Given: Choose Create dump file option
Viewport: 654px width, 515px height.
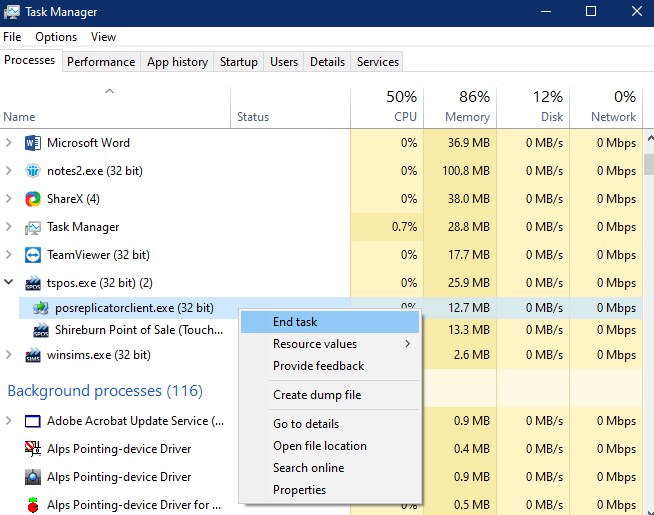Looking at the screenshot, I should tap(330, 395).
